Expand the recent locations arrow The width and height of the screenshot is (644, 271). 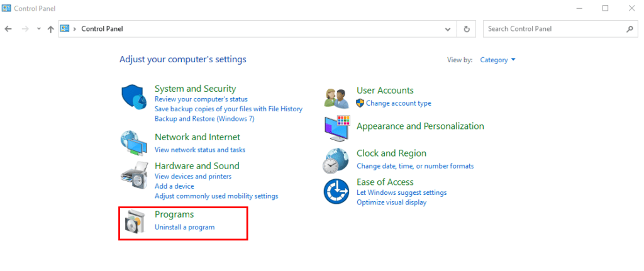pos(39,29)
